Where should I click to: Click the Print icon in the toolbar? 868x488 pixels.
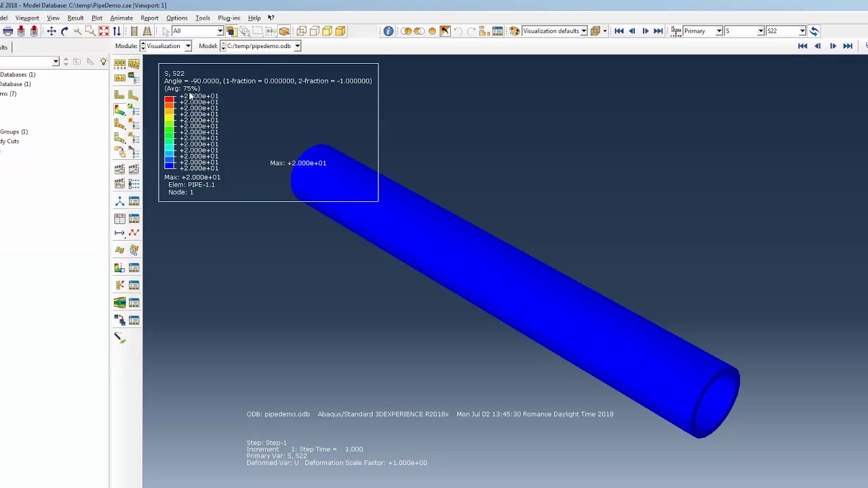click(7, 31)
